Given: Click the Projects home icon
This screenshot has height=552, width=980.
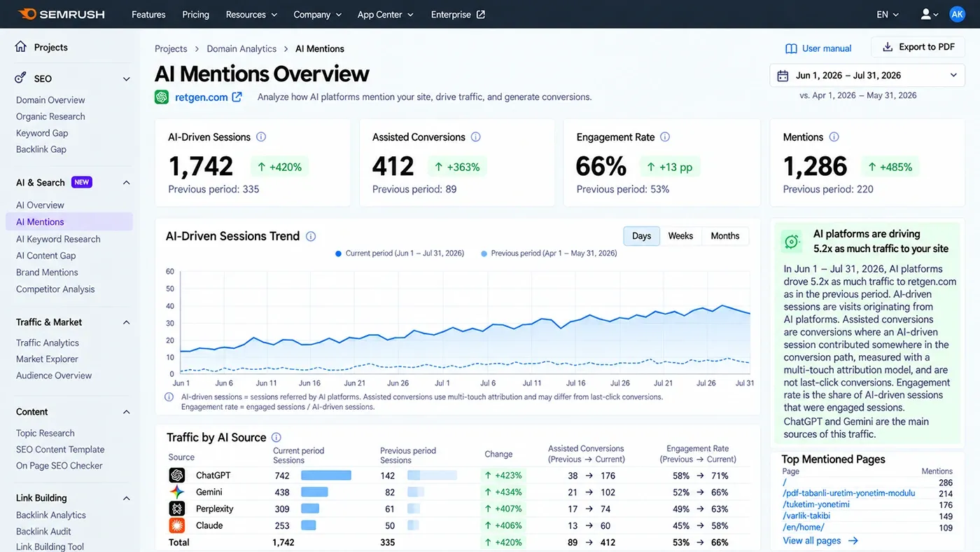Looking at the screenshot, I should point(21,47).
